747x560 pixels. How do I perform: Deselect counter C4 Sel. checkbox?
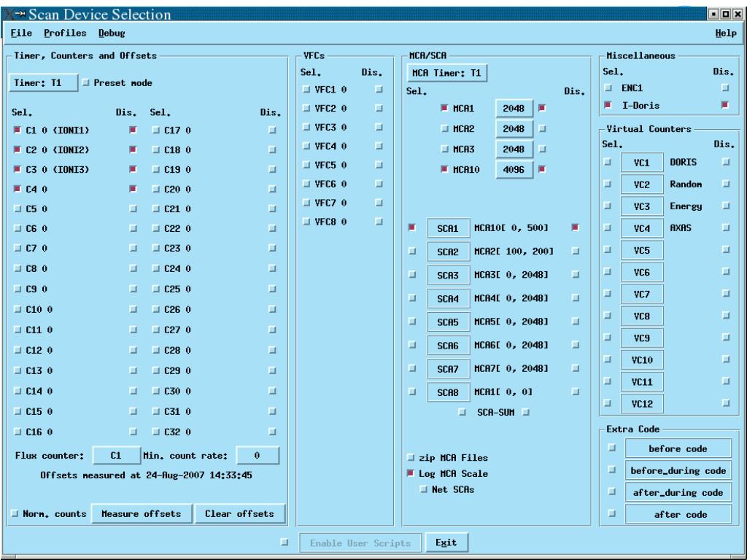coord(18,189)
